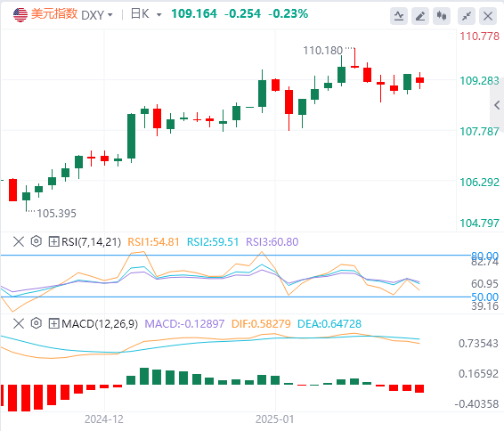Expand the MACD panel plus box
Image resolution: width=504 pixels, height=431 pixels.
click(x=53, y=323)
